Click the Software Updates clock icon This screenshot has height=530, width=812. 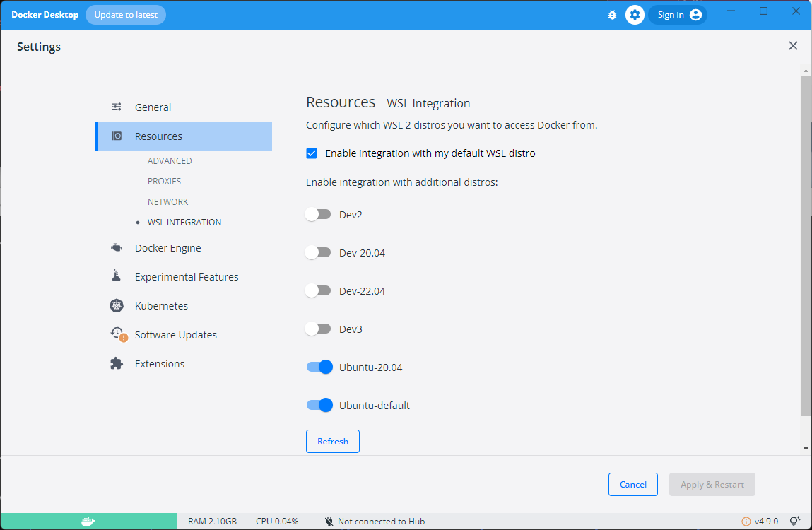pos(118,334)
